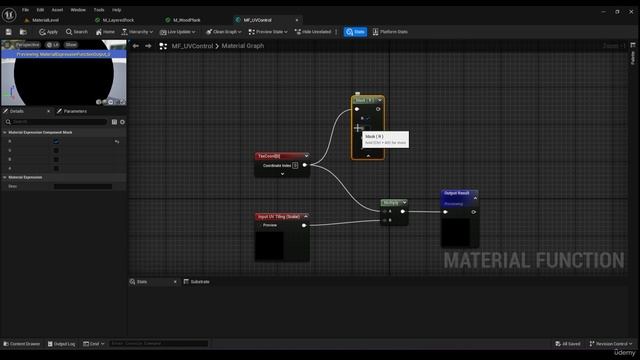
Task: Open the File menu
Action: click(x=25, y=10)
